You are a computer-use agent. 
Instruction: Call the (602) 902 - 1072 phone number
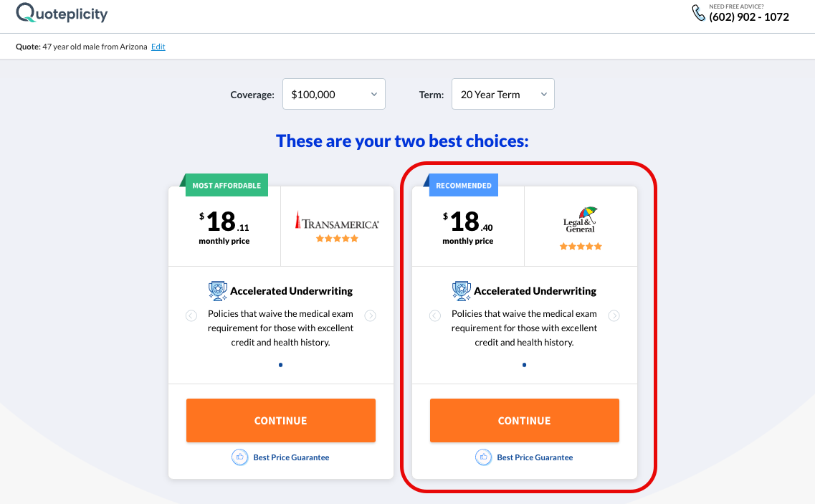[x=749, y=17]
